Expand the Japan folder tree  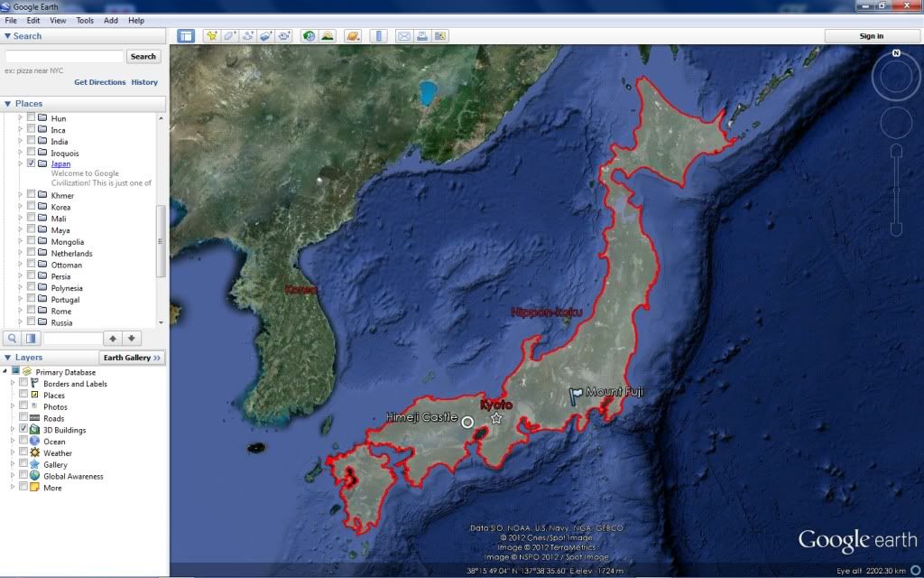tap(20, 163)
